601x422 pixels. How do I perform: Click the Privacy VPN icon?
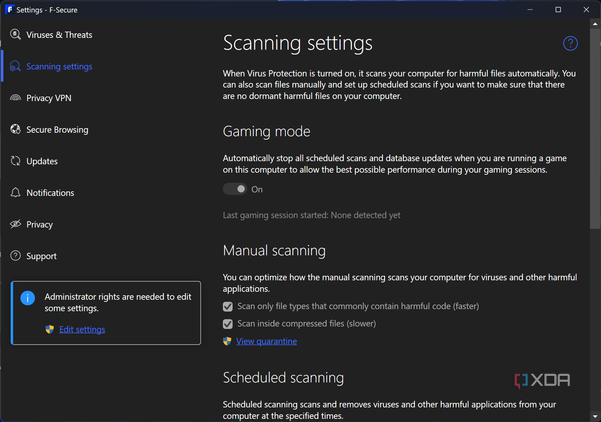pyautogui.click(x=15, y=98)
